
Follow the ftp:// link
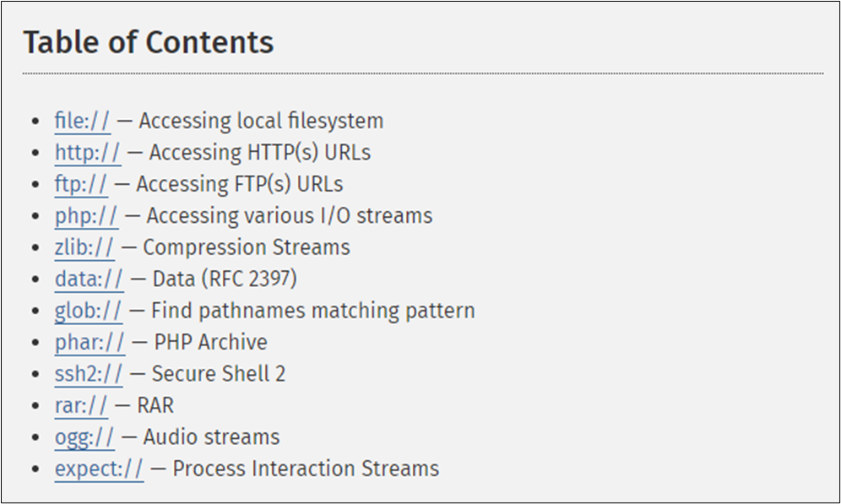(x=81, y=184)
